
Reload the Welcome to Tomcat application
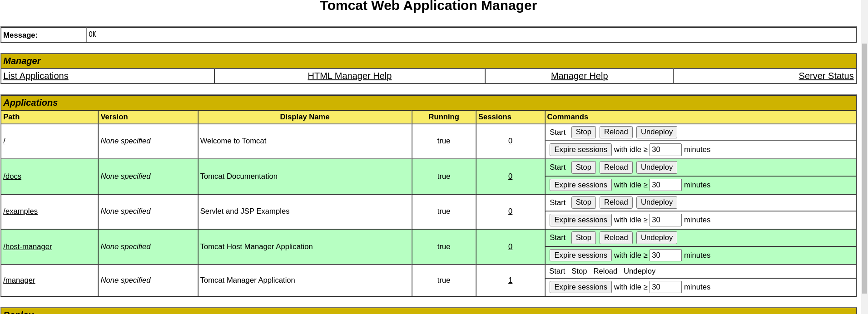pos(616,132)
